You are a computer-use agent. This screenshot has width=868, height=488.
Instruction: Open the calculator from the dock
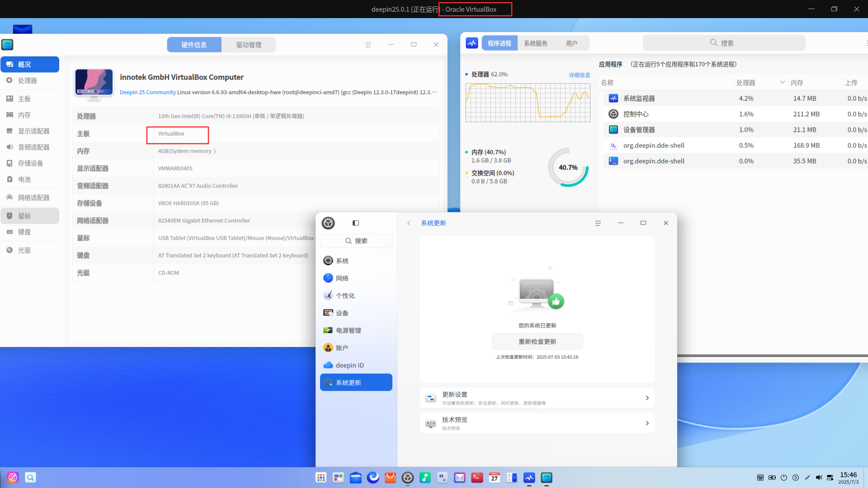(x=512, y=478)
